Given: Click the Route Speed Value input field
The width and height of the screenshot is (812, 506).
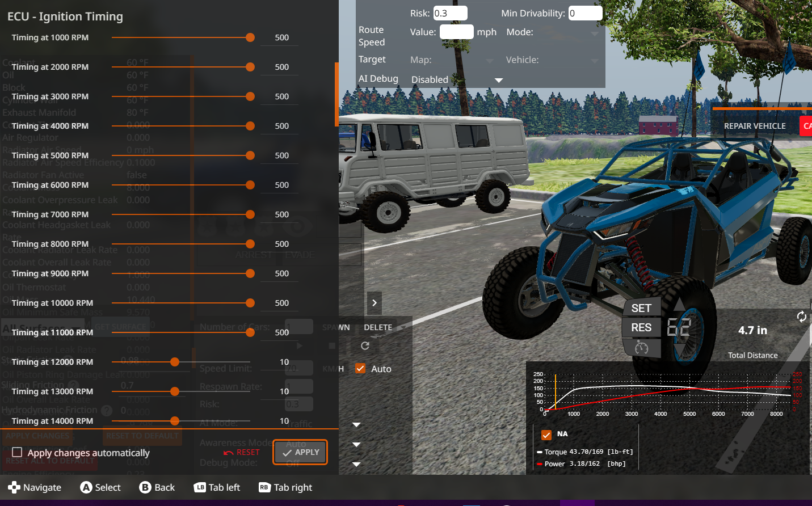Looking at the screenshot, I should pyautogui.click(x=457, y=32).
